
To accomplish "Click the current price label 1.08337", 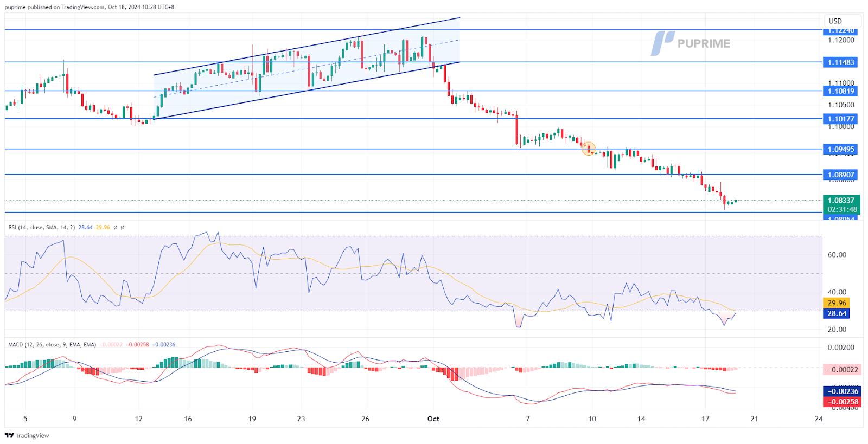I will [841, 200].
